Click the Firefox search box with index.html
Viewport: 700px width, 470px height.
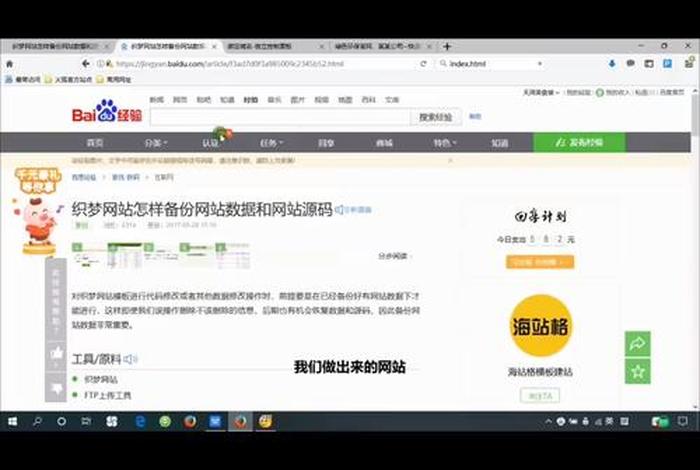point(489,64)
